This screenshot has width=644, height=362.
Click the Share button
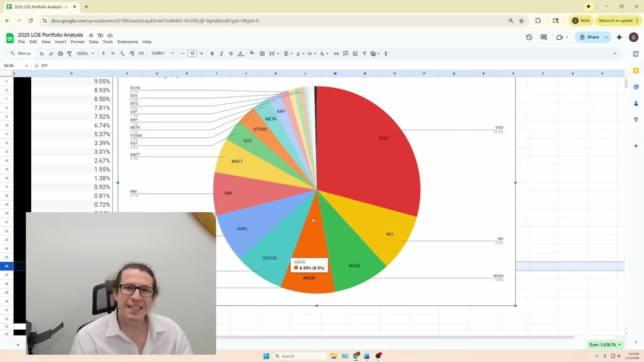click(589, 37)
